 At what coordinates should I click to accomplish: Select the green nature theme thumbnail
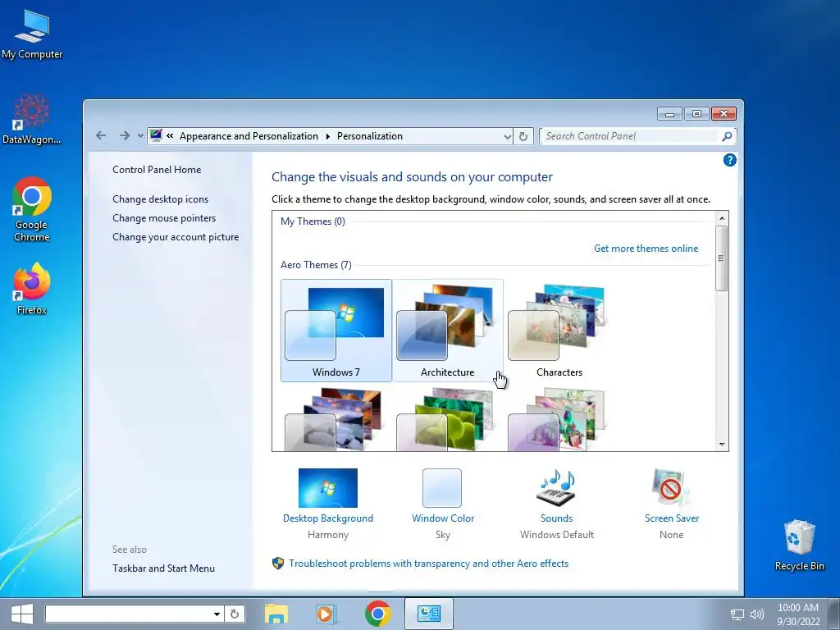click(447, 419)
